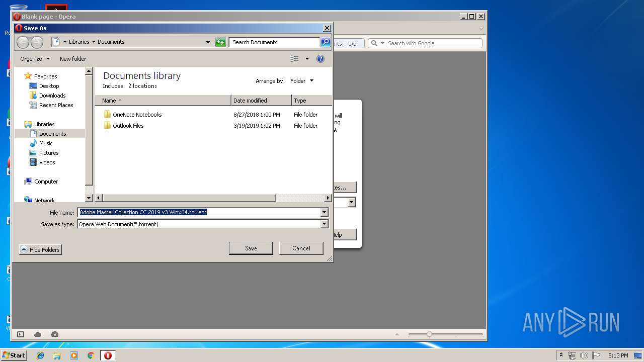Screen dimensions: 644x362
Task: Open Windows Explorer from the taskbar
Action: pos(57,355)
